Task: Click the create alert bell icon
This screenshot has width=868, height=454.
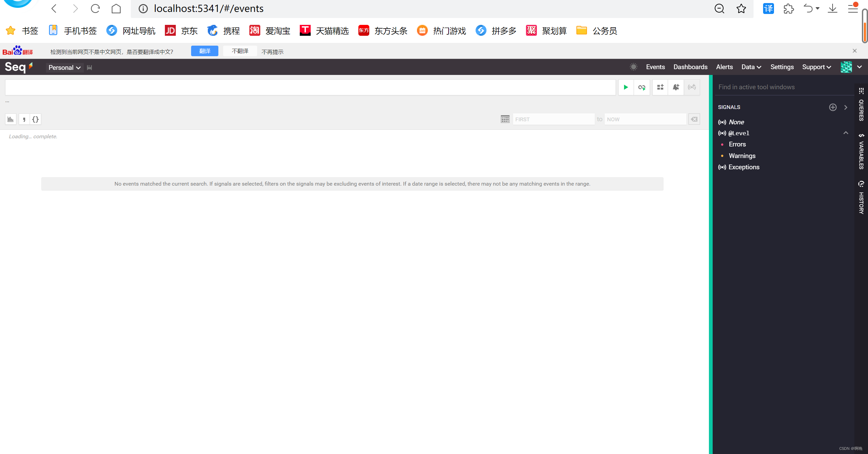Action: tap(676, 87)
